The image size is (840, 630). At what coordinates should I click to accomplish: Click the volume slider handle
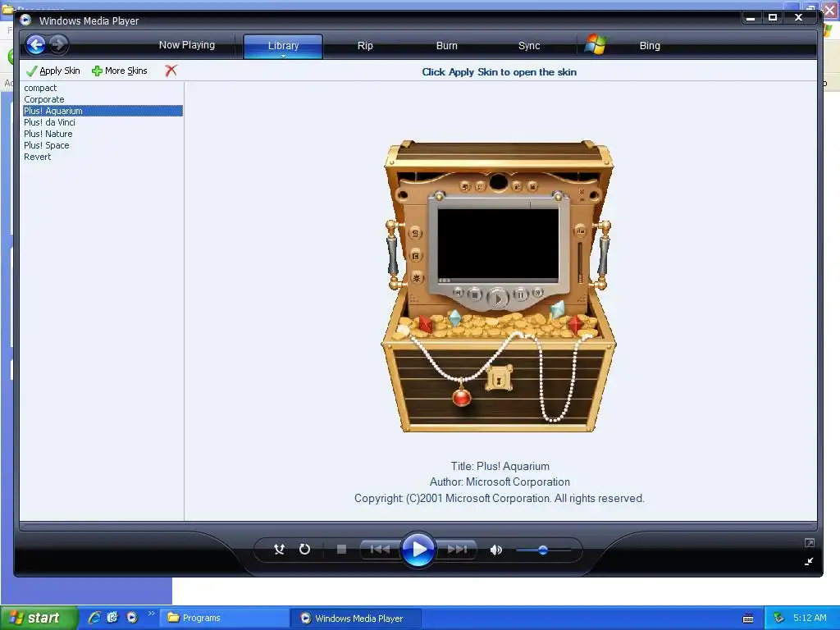click(543, 550)
